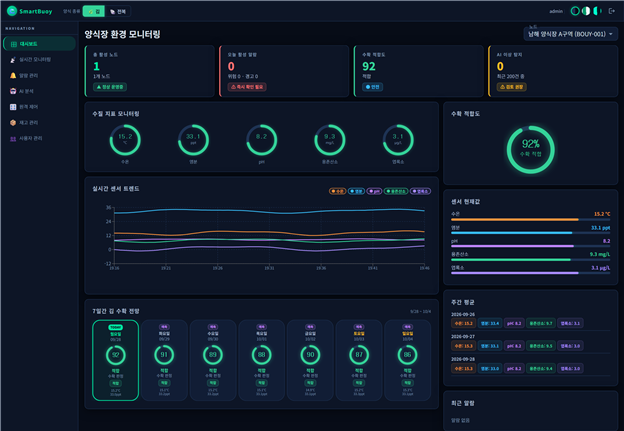This screenshot has width=624, height=431.
Task: Click the red 즉시 확인 필요 badge
Action: coord(247,87)
